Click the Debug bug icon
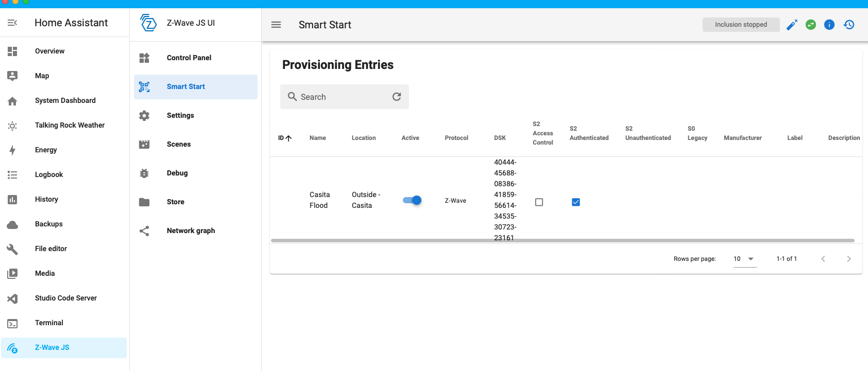The image size is (868, 371). tap(144, 173)
